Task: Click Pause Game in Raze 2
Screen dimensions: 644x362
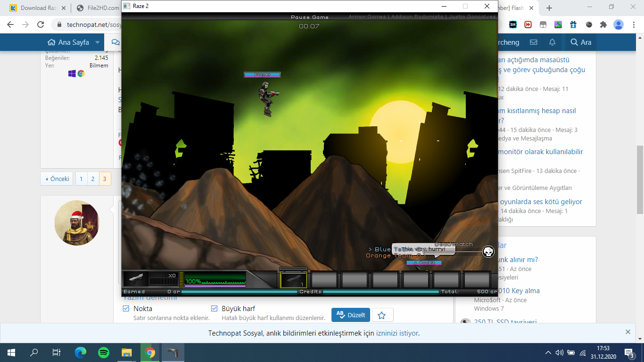Action: point(310,17)
